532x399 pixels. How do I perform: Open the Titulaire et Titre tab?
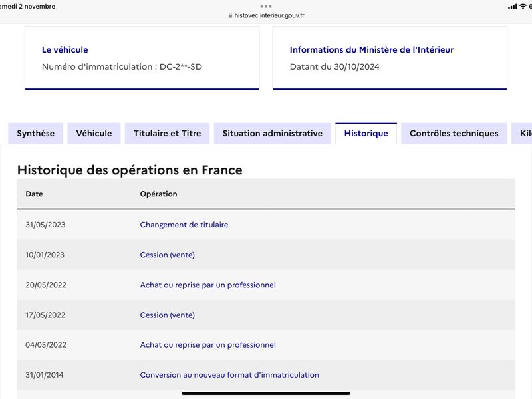click(168, 134)
